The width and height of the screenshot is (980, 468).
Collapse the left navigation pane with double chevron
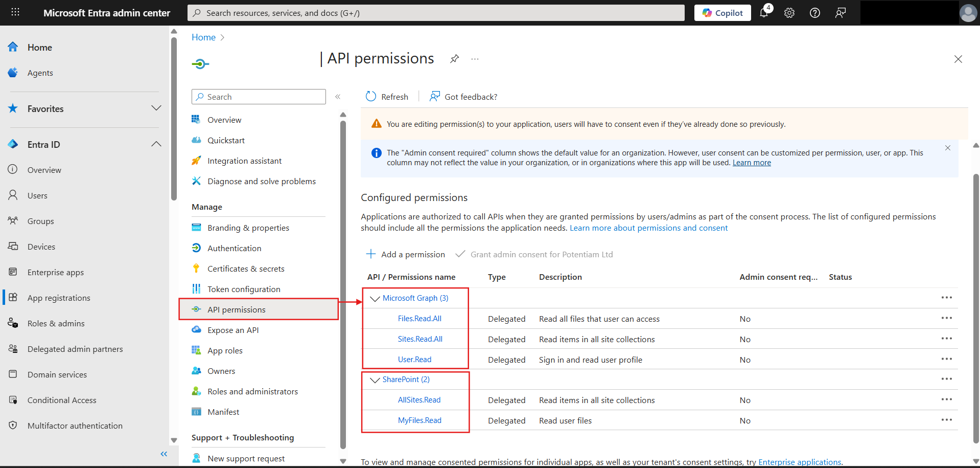point(164,454)
